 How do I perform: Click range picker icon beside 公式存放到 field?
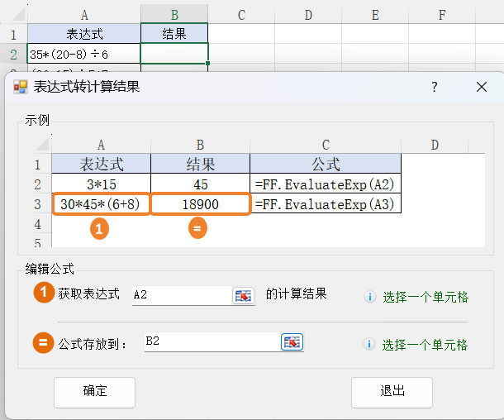pos(292,342)
